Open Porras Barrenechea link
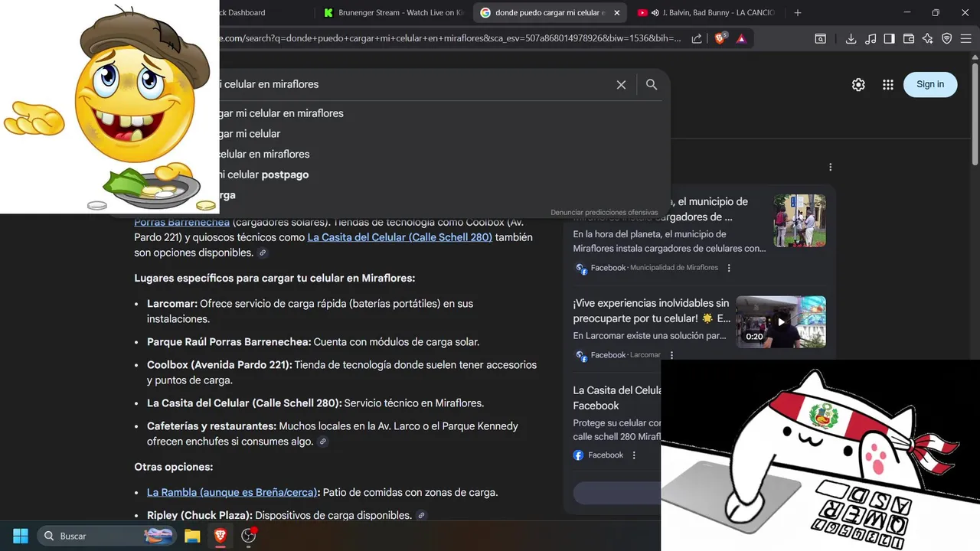 (x=181, y=222)
